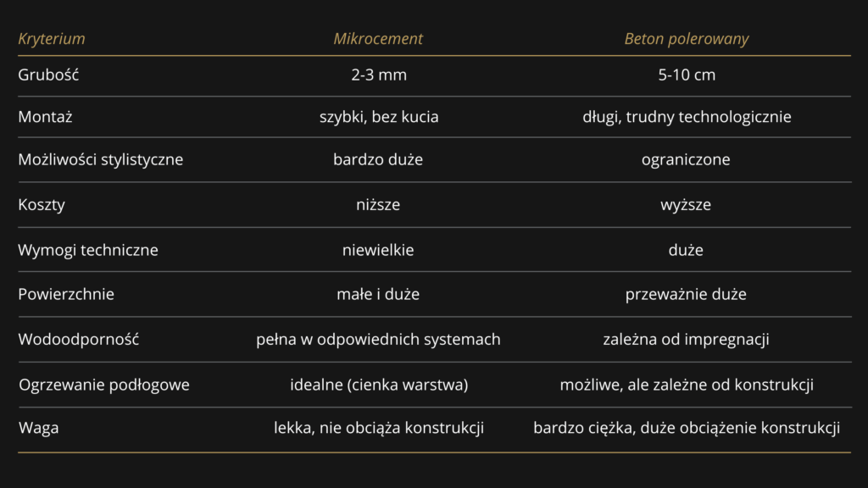Select the 'długi, trudny technologicznie' cell
The height and width of the screenshot is (488, 868).
point(687,117)
